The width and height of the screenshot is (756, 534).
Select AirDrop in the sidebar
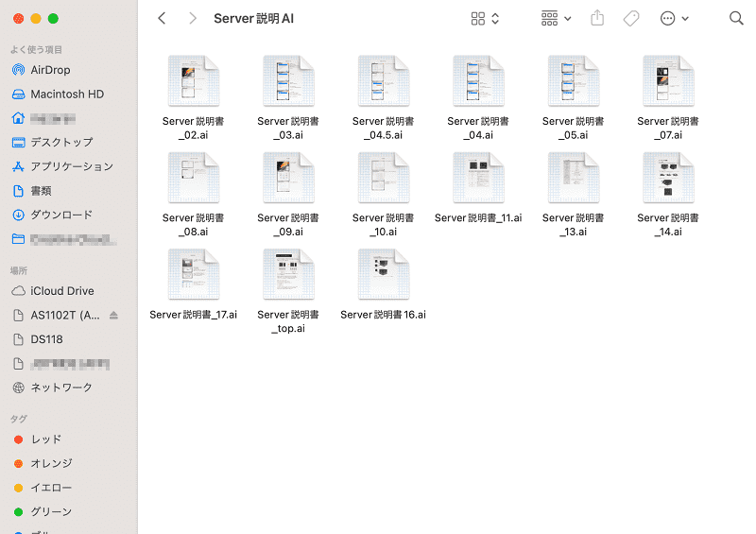click(68, 70)
